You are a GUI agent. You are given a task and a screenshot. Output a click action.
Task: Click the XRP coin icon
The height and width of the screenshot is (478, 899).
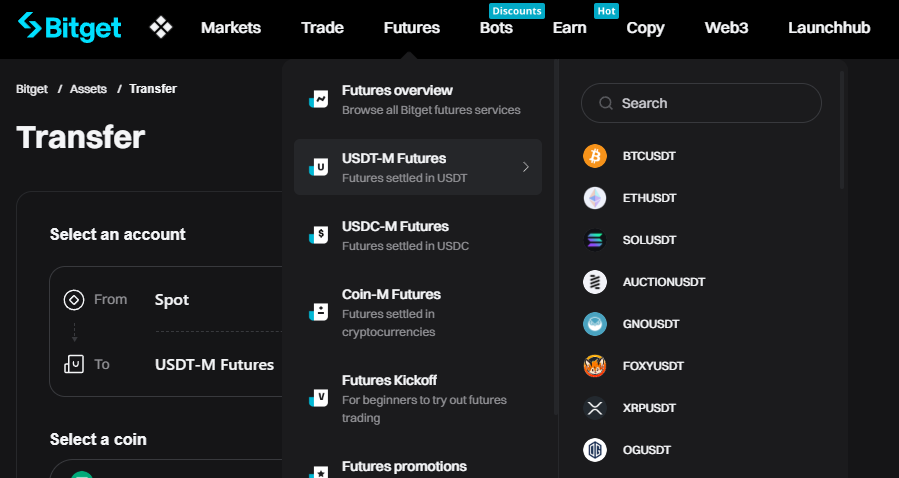click(x=595, y=408)
